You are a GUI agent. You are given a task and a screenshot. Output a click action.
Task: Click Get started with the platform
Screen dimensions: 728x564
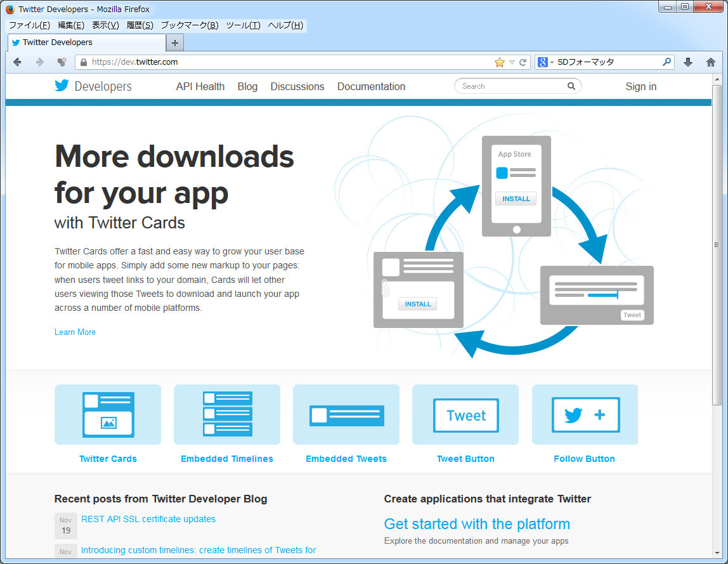tap(477, 524)
